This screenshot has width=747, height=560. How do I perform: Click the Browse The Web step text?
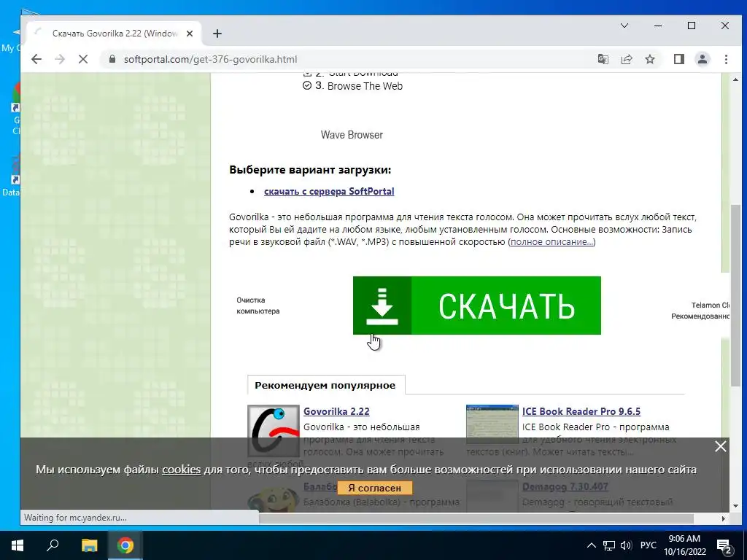365,86
